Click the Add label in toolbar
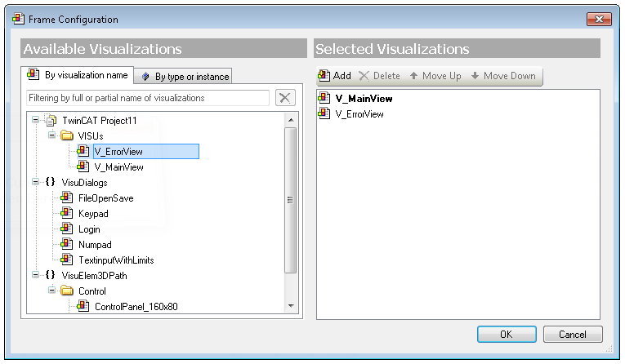 pyautogui.click(x=342, y=76)
